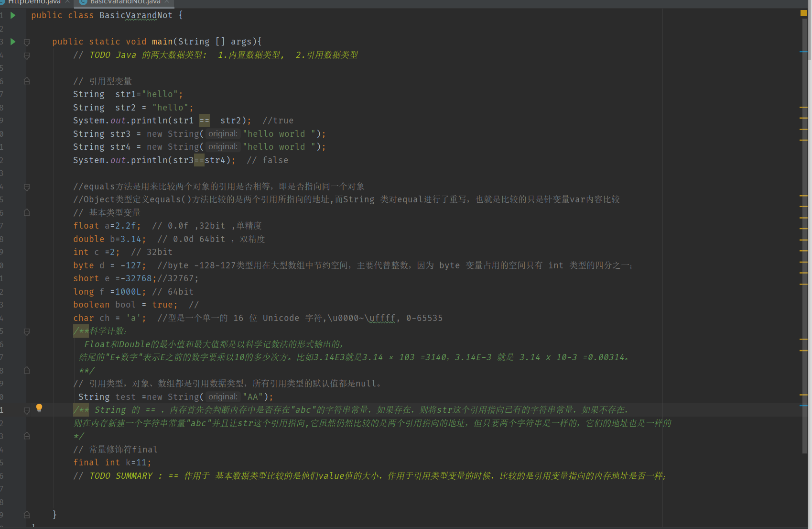
Task: Click the original: hint on the str4 line
Action: (x=223, y=147)
